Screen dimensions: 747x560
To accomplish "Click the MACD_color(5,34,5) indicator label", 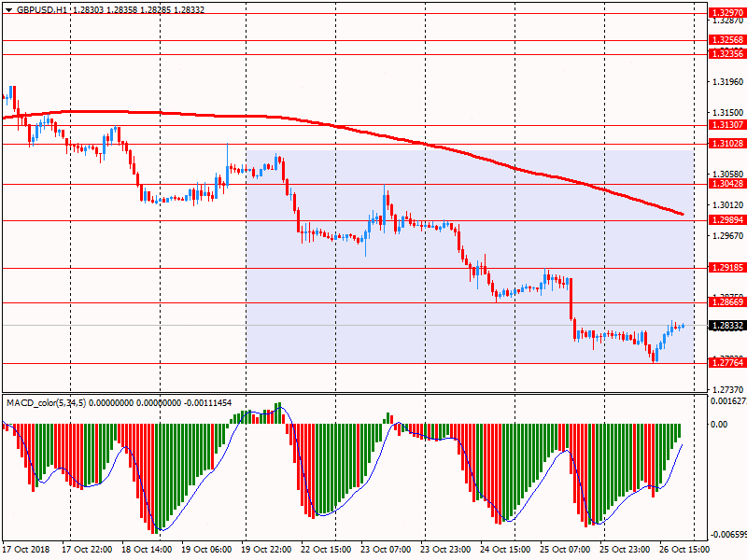I will coord(46,403).
